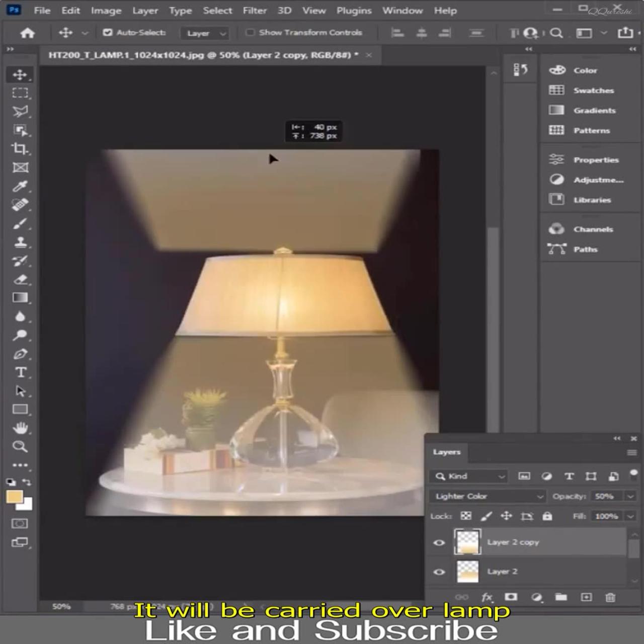
Task: Open the Lighter Color blend mode dropdown
Action: pyautogui.click(x=487, y=497)
